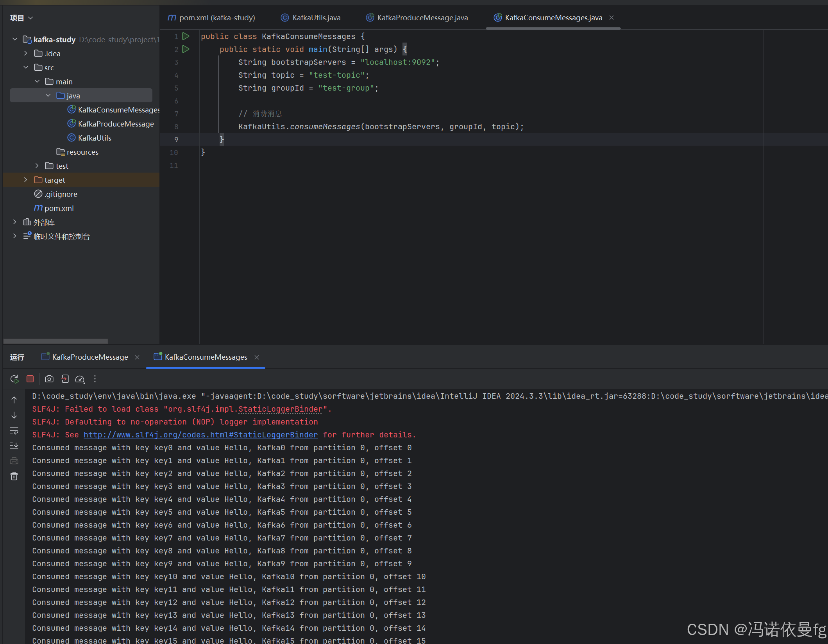
Task: Click the run gutter arrow beside main method
Action: pyautogui.click(x=186, y=49)
